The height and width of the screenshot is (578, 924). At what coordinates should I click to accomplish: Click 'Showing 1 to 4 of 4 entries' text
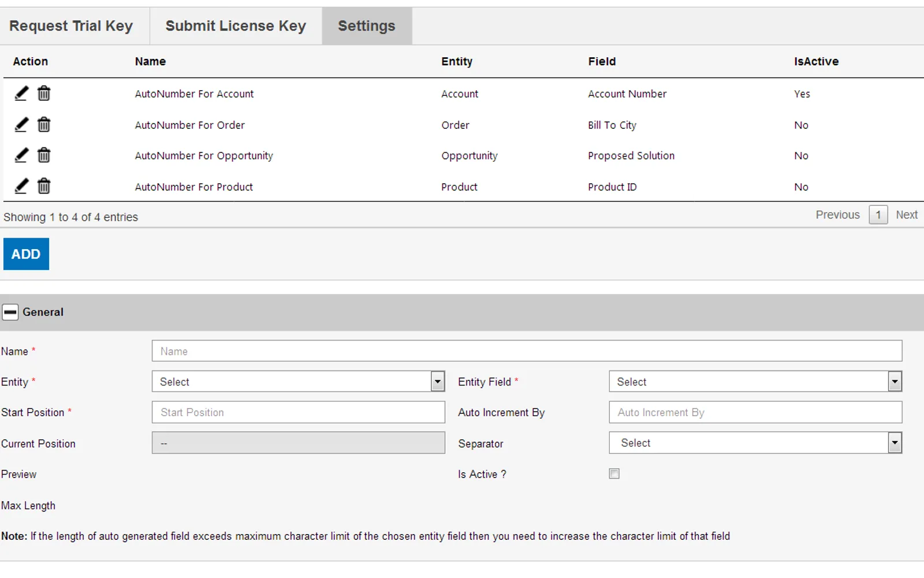(70, 217)
